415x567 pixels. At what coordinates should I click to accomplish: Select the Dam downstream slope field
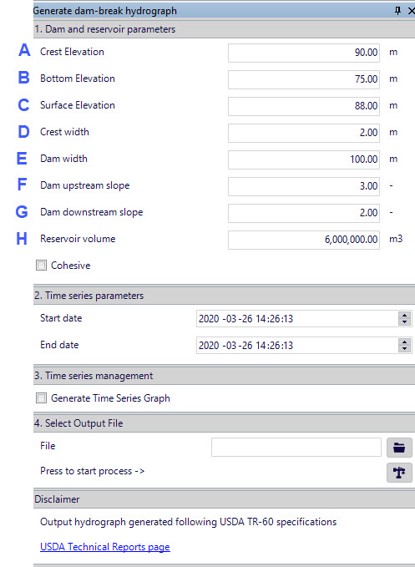[304, 213]
